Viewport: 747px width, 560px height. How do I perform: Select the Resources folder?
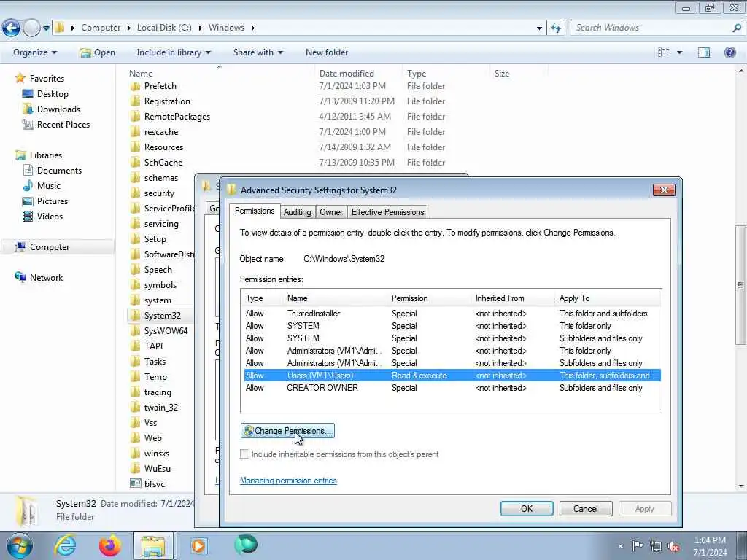163,147
